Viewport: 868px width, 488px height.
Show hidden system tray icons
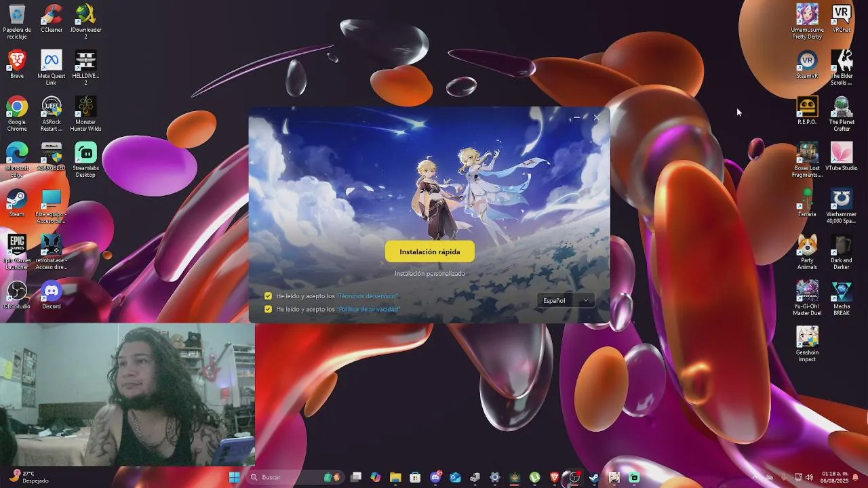tap(755, 477)
